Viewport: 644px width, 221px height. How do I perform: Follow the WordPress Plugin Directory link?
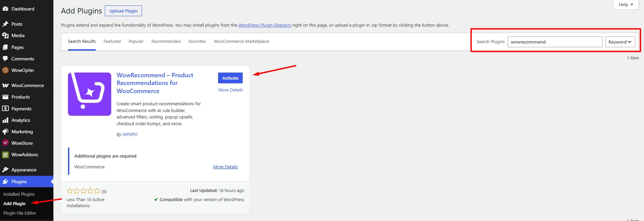coord(265,25)
